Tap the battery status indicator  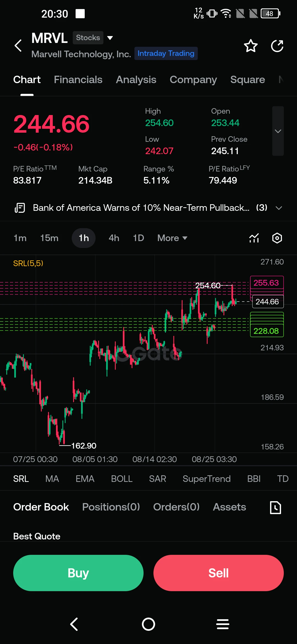pyautogui.click(x=271, y=13)
